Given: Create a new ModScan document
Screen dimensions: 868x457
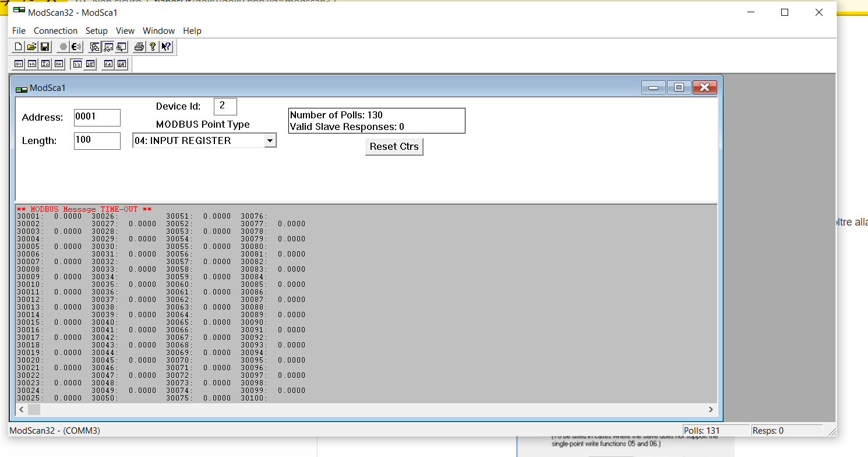Looking at the screenshot, I should click(19, 47).
